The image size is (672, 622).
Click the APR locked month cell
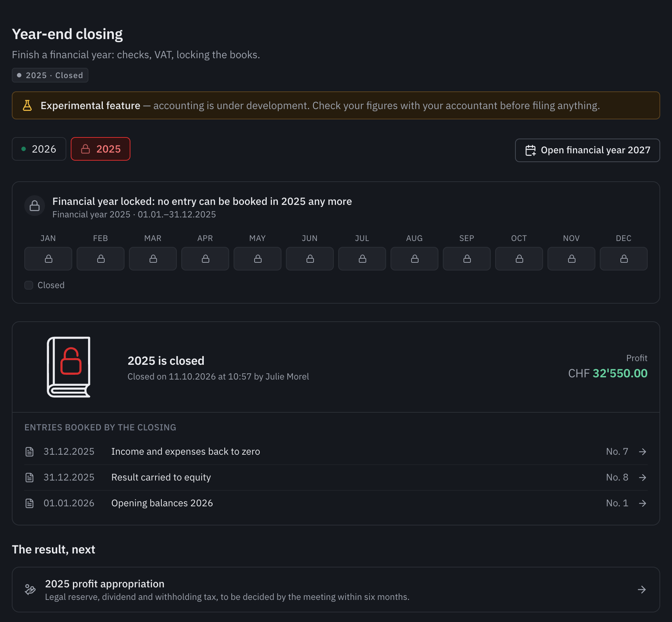(x=205, y=259)
